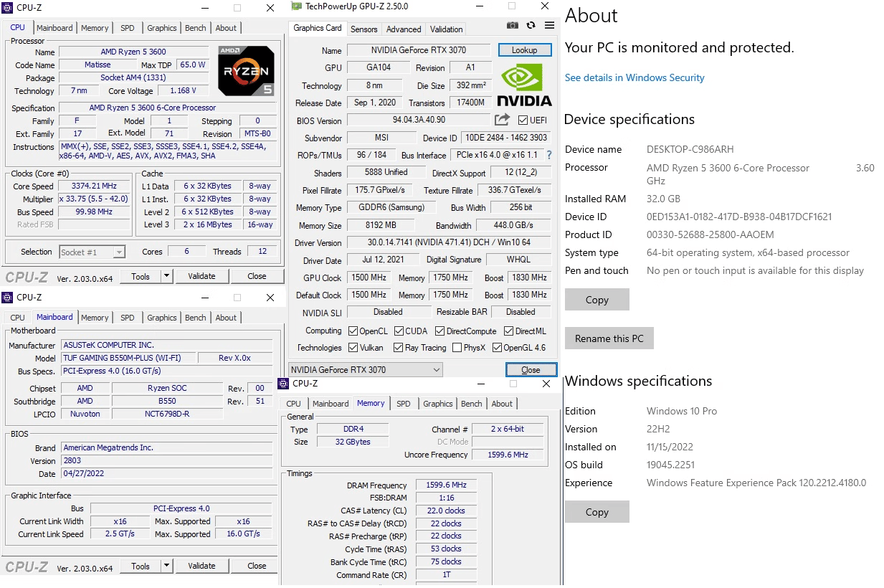
Task: Click the Bandwidth 448.0 GB/s field
Action: (x=514, y=225)
